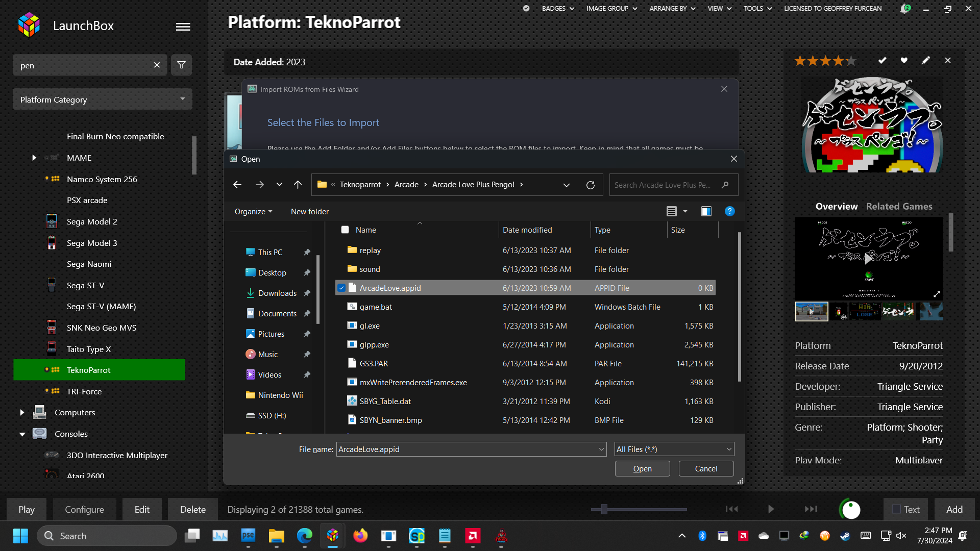
Task: Open the Organize dropdown menu
Action: [x=253, y=211]
